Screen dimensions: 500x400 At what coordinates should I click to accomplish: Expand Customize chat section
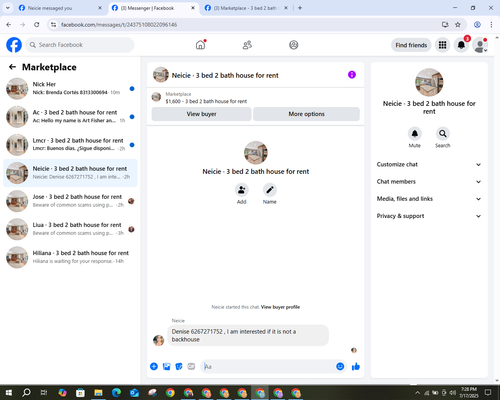429,164
